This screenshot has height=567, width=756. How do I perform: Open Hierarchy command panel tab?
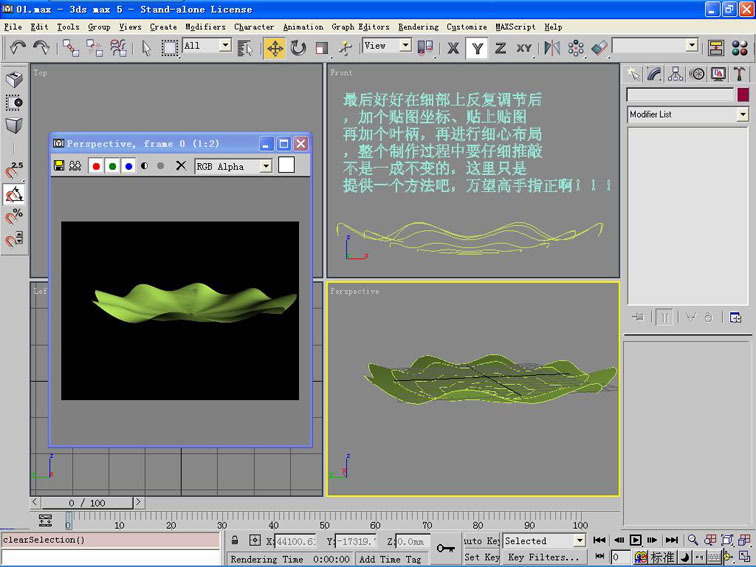pyautogui.click(x=675, y=74)
